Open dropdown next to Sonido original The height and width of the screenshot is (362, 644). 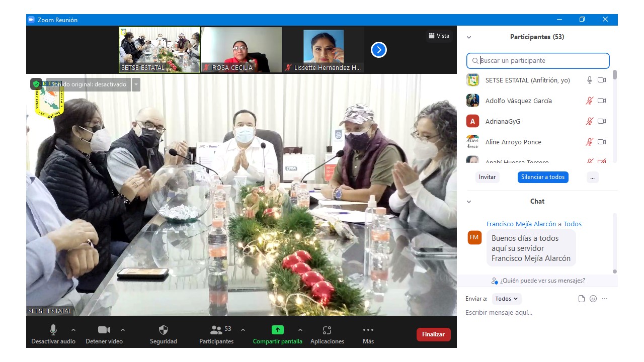(x=136, y=84)
